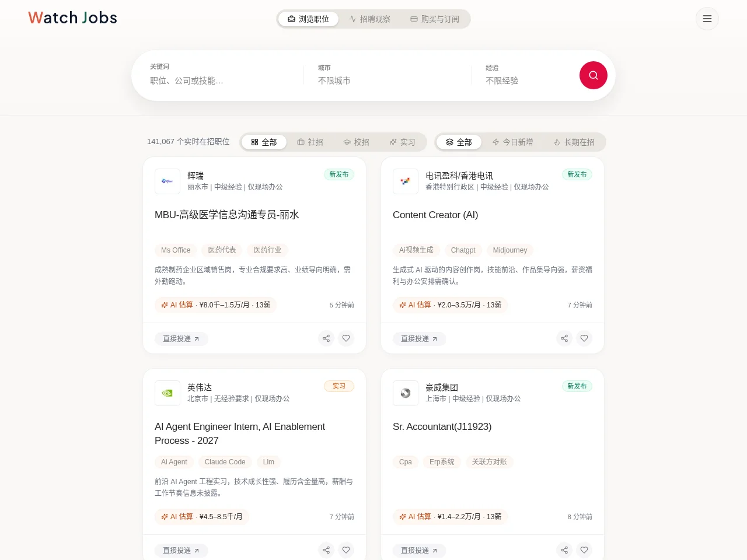Click the 豪威集团 company logo
Image resolution: width=747 pixels, height=560 pixels.
pos(406,393)
